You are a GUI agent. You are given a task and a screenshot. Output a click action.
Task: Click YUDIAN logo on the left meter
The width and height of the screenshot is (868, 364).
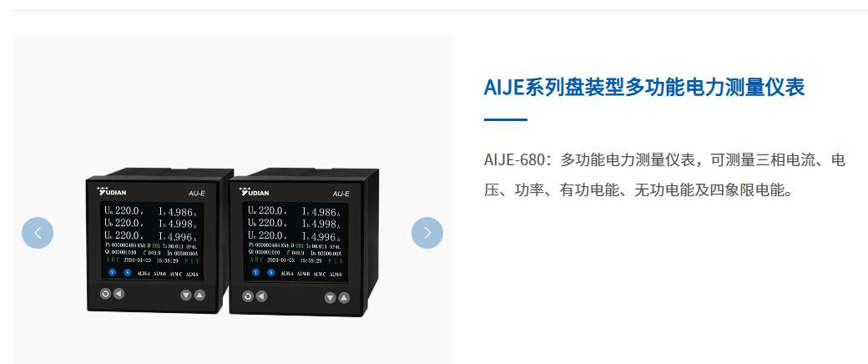[x=112, y=192]
